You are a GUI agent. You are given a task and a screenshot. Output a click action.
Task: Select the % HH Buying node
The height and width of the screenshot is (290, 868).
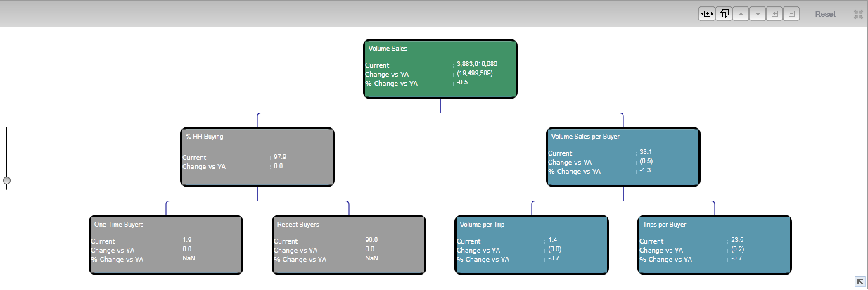257,156
